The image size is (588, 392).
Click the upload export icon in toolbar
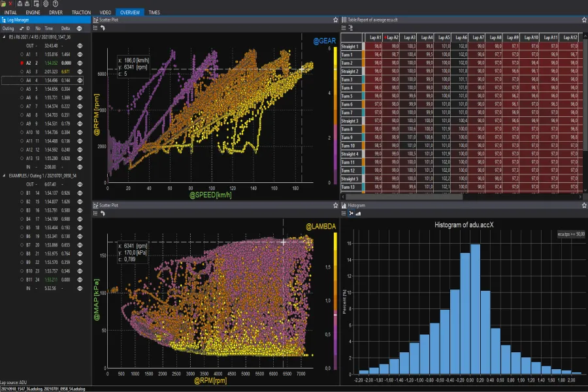[20, 4]
